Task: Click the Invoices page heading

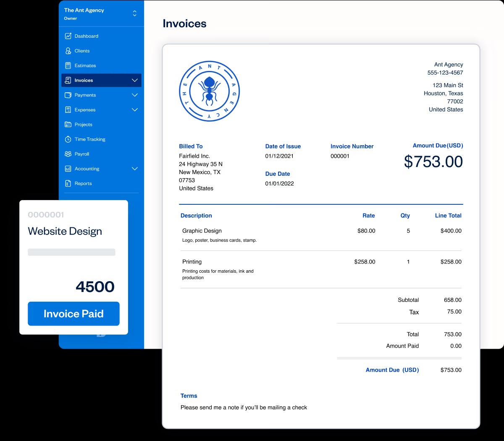Action: 184,23
